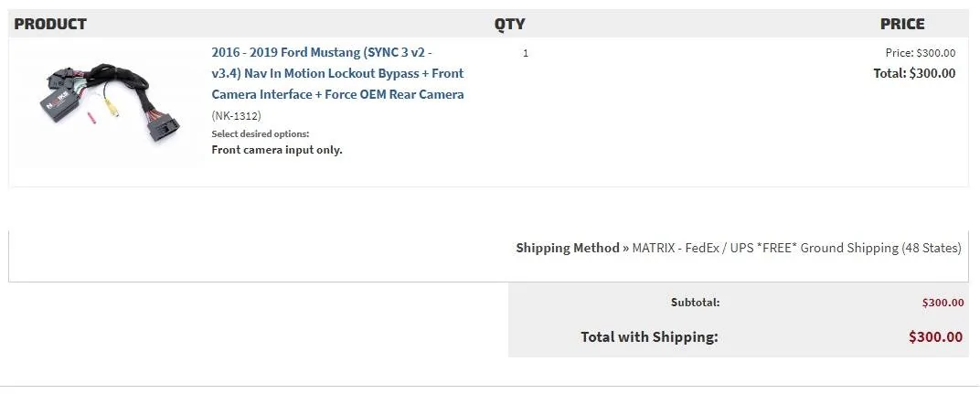Click the large red total with shipping $300.00
Viewport: 980px width, 394px height.
coord(935,337)
